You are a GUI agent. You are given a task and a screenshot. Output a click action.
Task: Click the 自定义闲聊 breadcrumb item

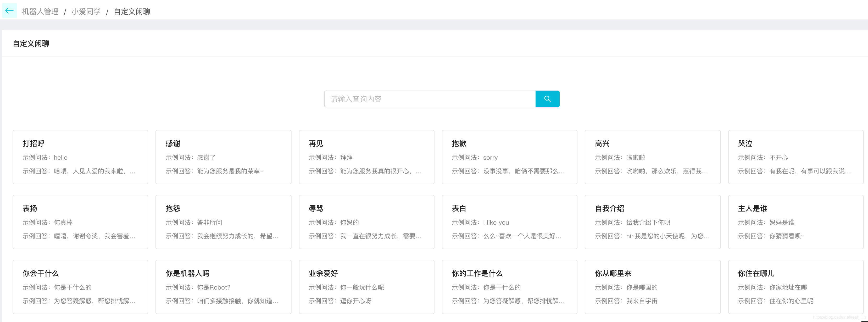(132, 12)
